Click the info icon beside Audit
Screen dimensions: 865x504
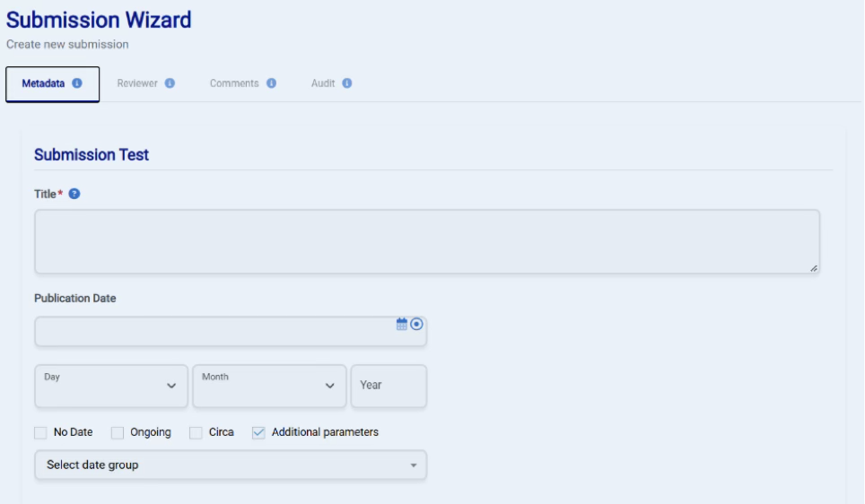click(x=347, y=83)
